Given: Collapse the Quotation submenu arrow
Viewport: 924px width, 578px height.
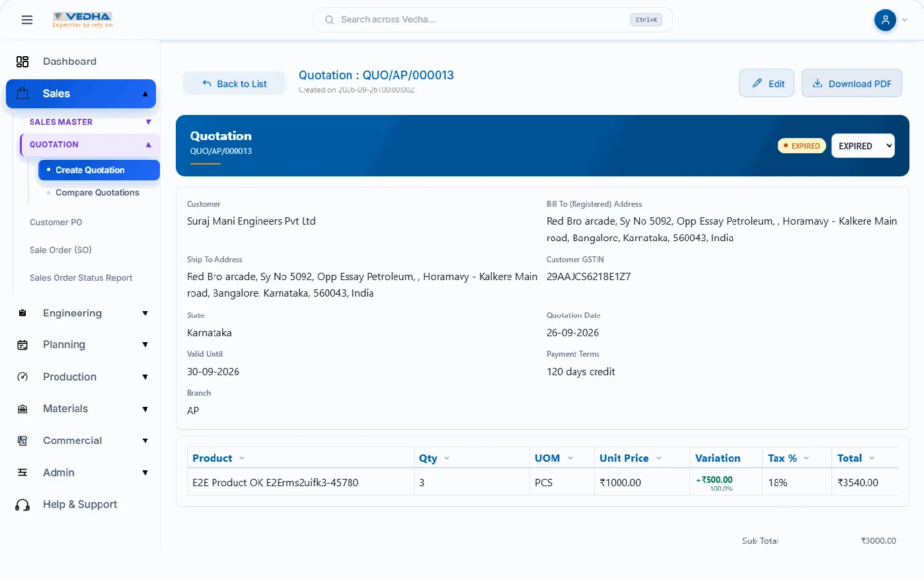Looking at the screenshot, I should click(x=149, y=145).
